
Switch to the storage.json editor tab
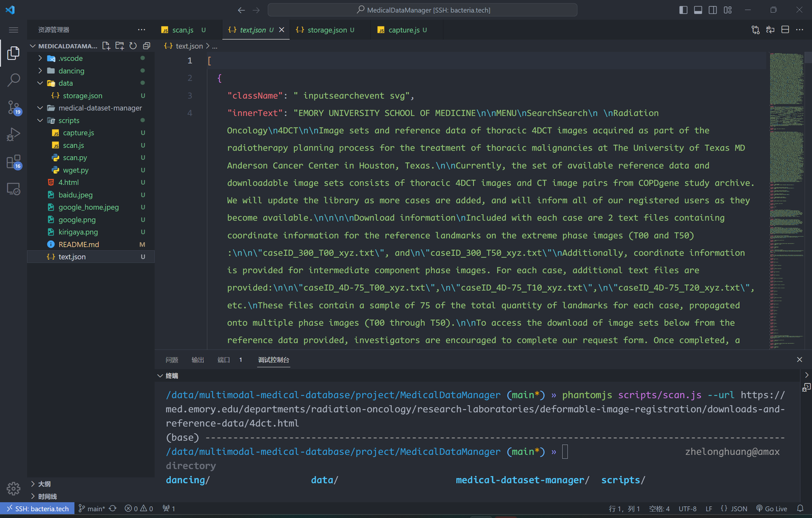326,30
